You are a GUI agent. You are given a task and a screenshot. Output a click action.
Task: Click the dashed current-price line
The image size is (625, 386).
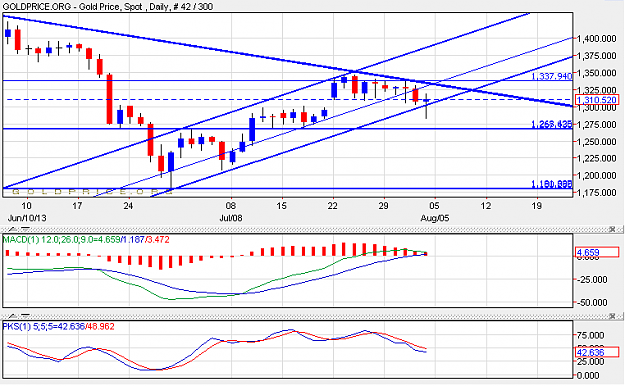[288, 99]
